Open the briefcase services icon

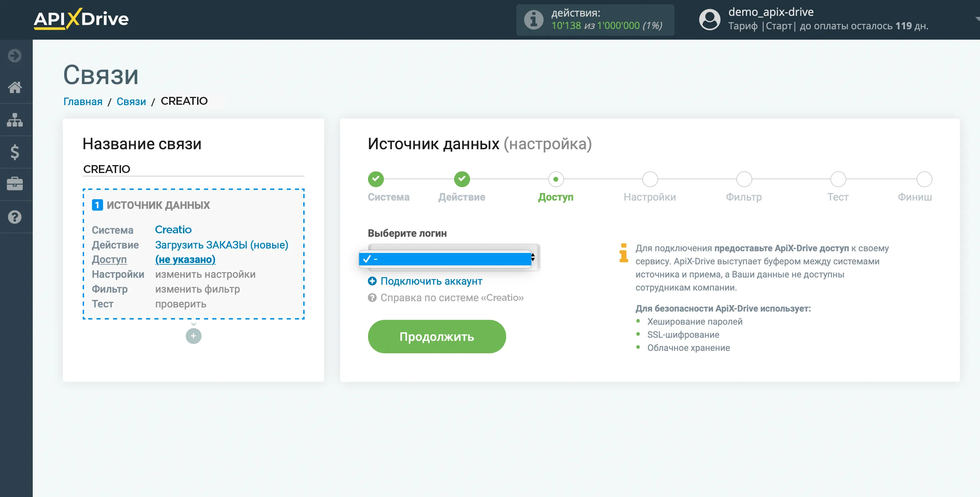pyautogui.click(x=15, y=184)
